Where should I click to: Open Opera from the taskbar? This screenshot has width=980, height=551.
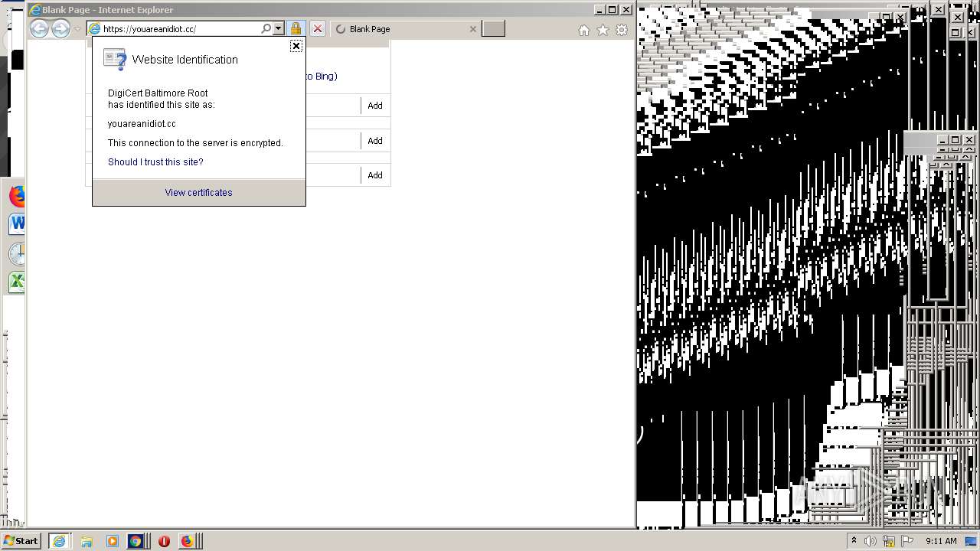click(x=164, y=541)
